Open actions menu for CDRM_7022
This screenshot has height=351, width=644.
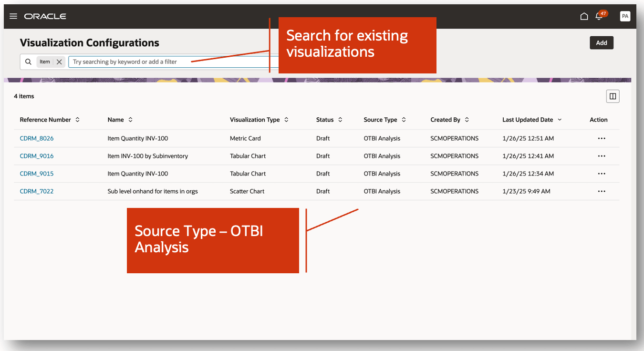601,191
